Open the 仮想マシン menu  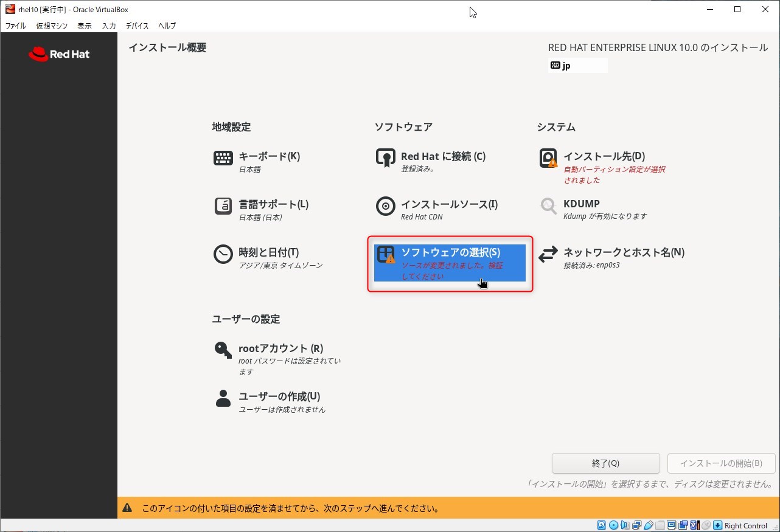click(52, 26)
